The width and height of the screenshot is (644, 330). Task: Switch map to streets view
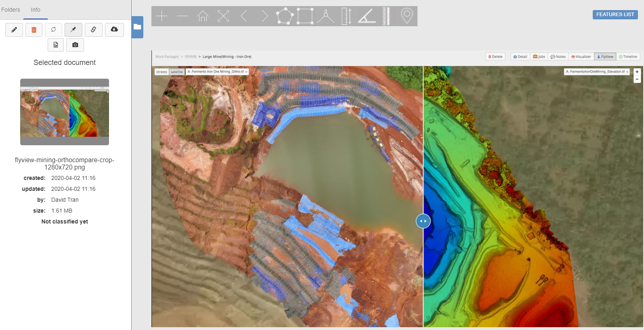(x=162, y=72)
